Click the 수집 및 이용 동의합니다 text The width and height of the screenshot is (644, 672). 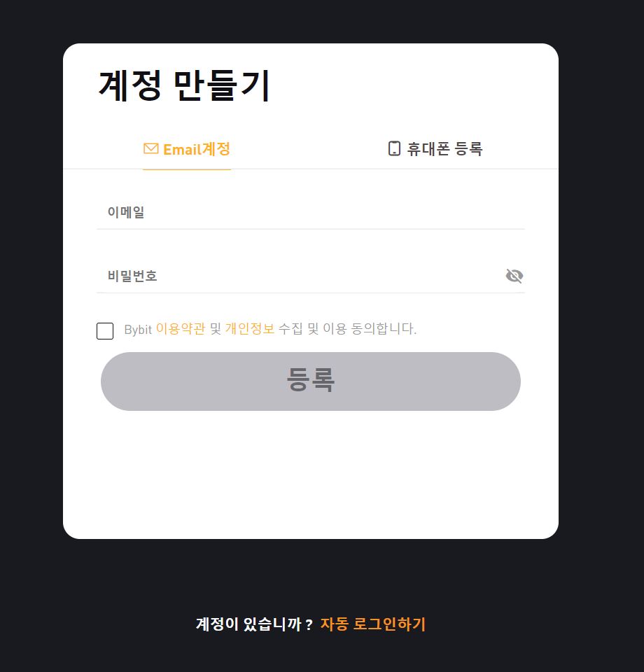point(347,329)
